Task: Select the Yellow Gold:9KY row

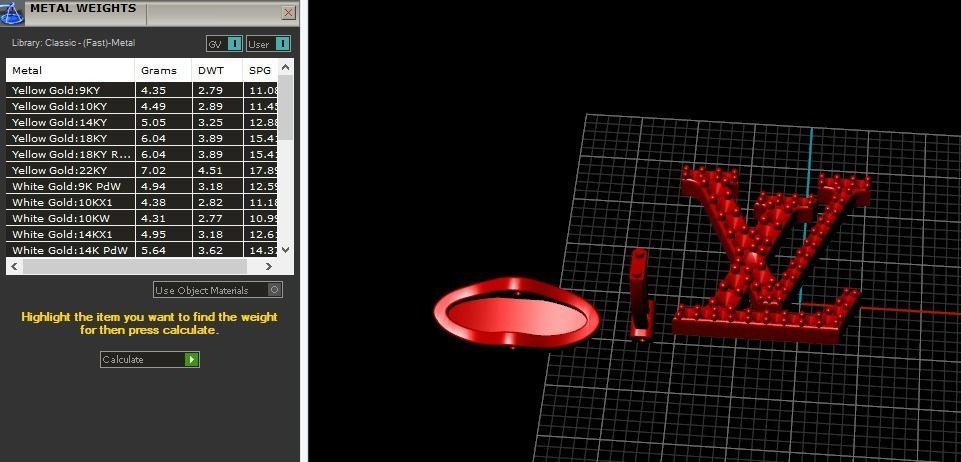Action: coord(142,90)
